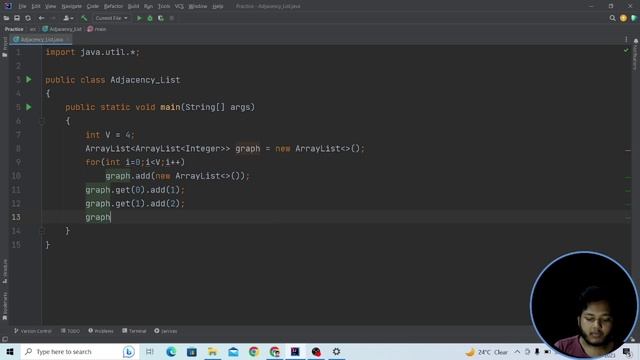The height and width of the screenshot is (360, 640).
Task: Click the Save All toolbar icon
Action: [x=17, y=18]
